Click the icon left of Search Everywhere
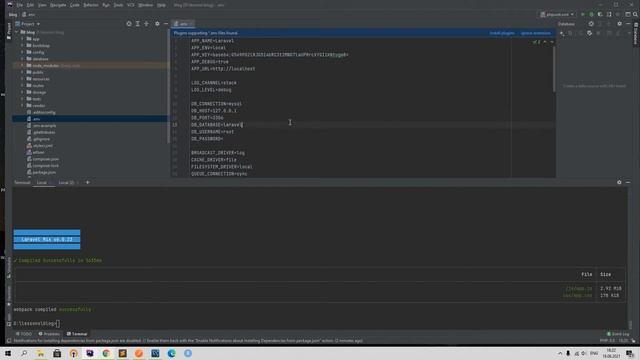 [x=628, y=14]
